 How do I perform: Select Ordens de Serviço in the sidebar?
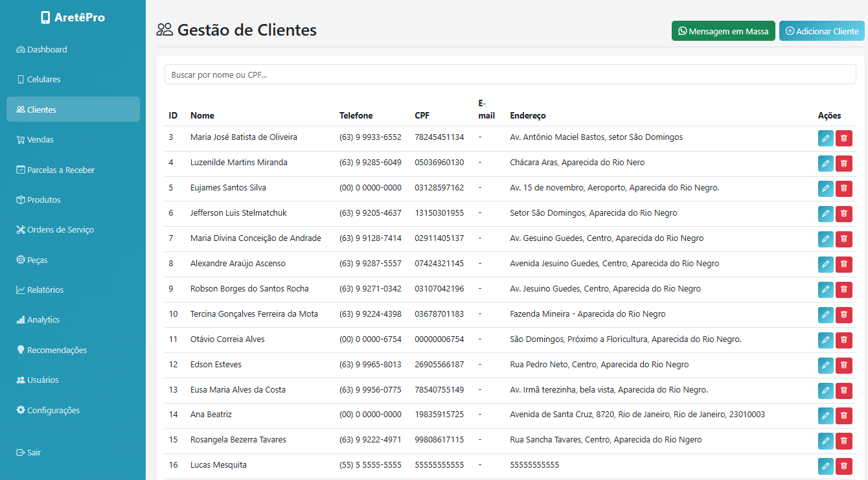click(x=60, y=229)
